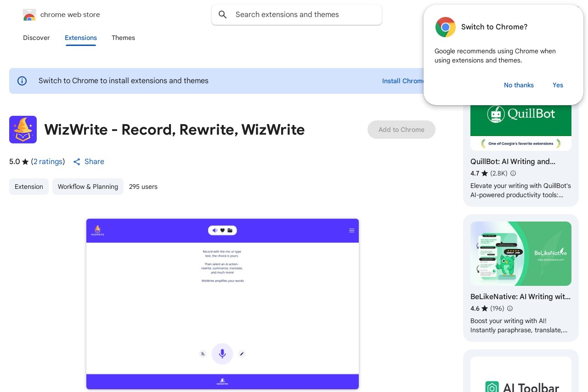The height and width of the screenshot is (392, 588).
Task: Click the microphone record button in the screenshot
Action: click(222, 354)
